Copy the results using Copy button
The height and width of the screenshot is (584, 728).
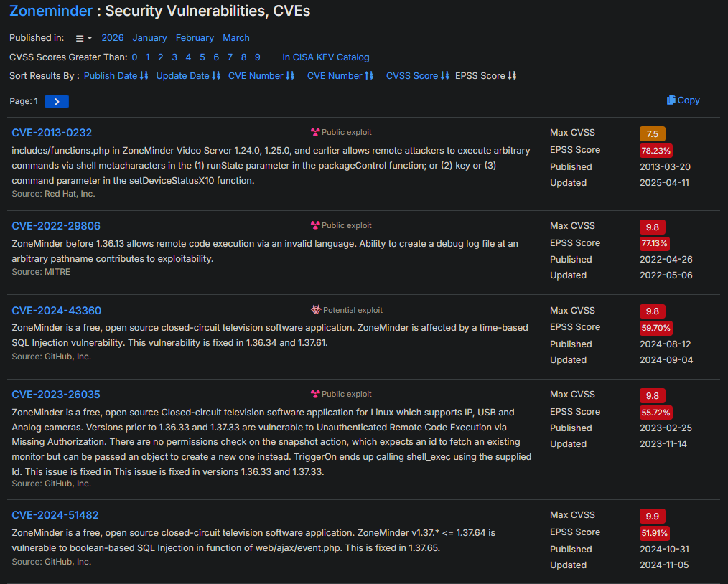pos(683,100)
